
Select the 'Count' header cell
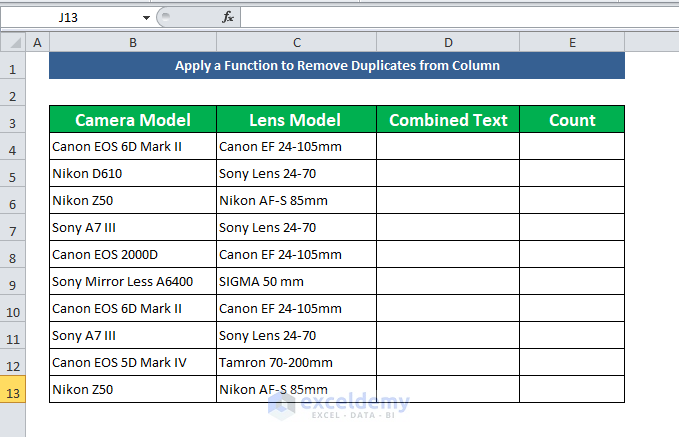pyautogui.click(x=572, y=120)
